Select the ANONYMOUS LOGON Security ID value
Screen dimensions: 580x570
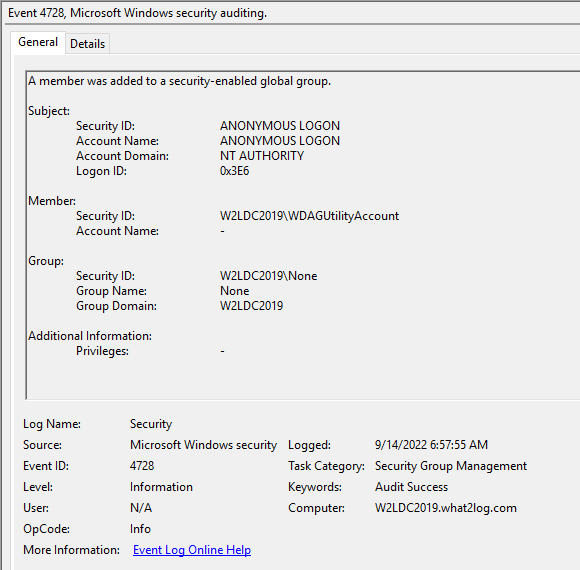(280, 126)
